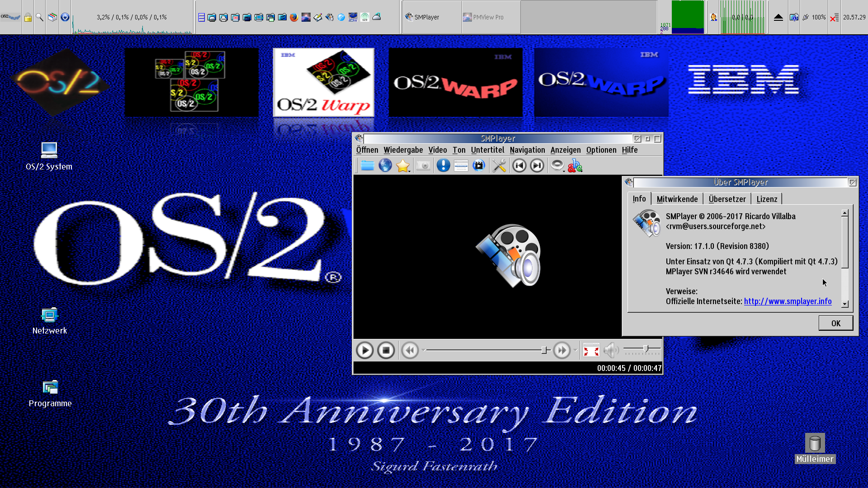Screen dimensions: 868x488
Task: Open the http://www.smplayer.info link
Action: click(x=788, y=301)
